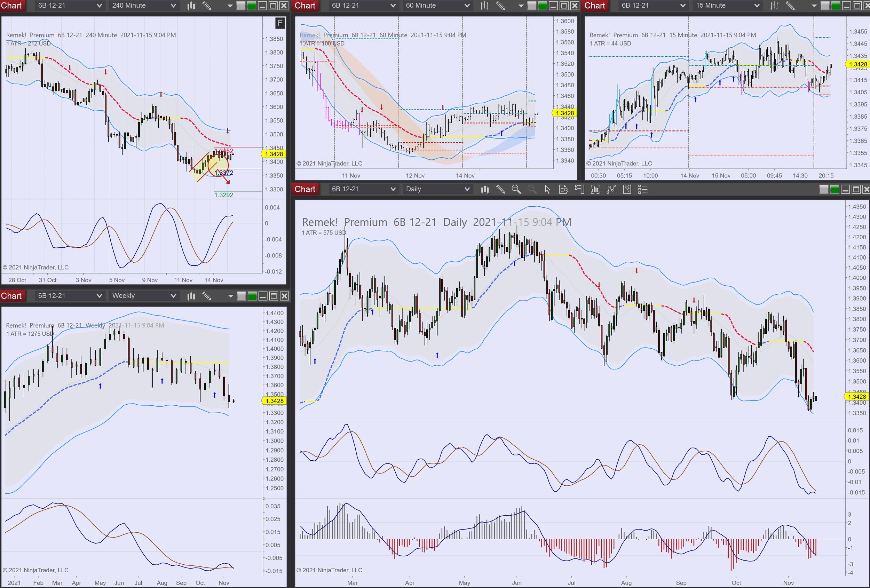The height and width of the screenshot is (588, 870).
Task: Toggle green link square in the Weekly chart
Action: pos(252,296)
